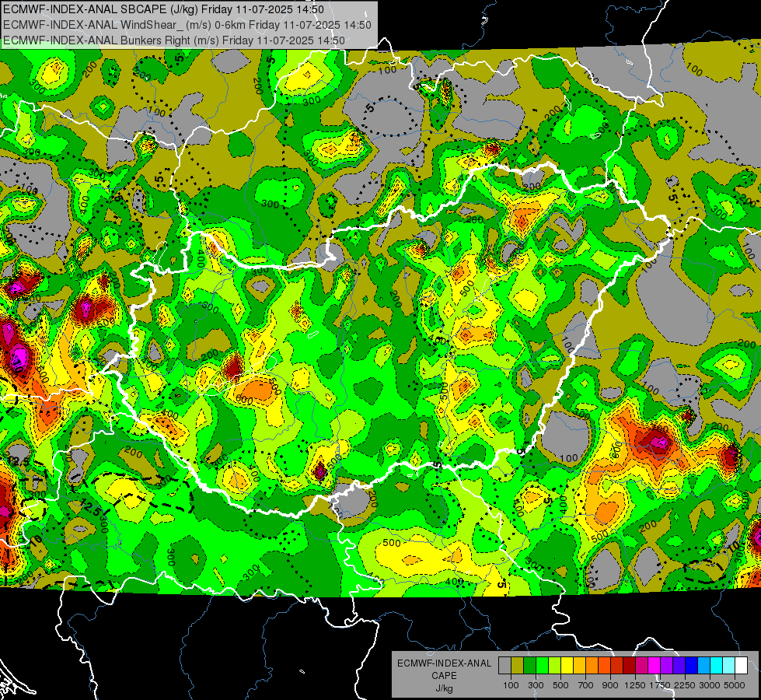Select the pure blue legend swatch after 2250
This screenshot has height=700, width=761.
tap(692, 666)
